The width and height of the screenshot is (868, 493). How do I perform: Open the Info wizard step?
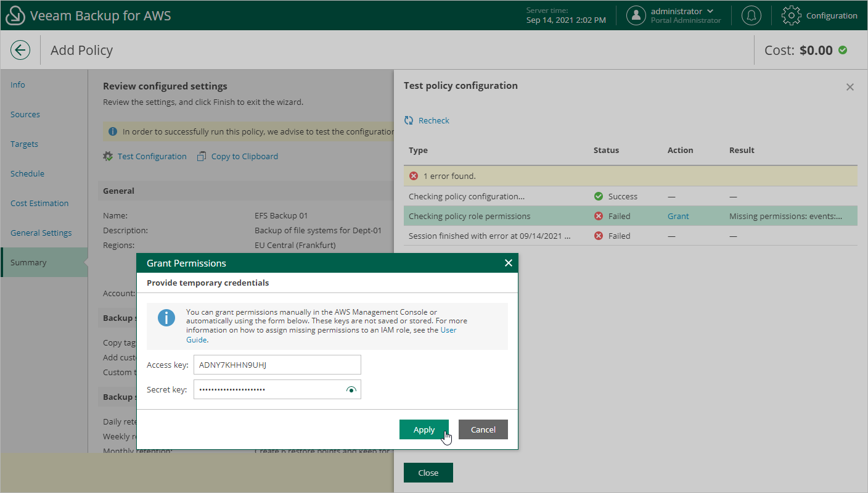coord(18,85)
